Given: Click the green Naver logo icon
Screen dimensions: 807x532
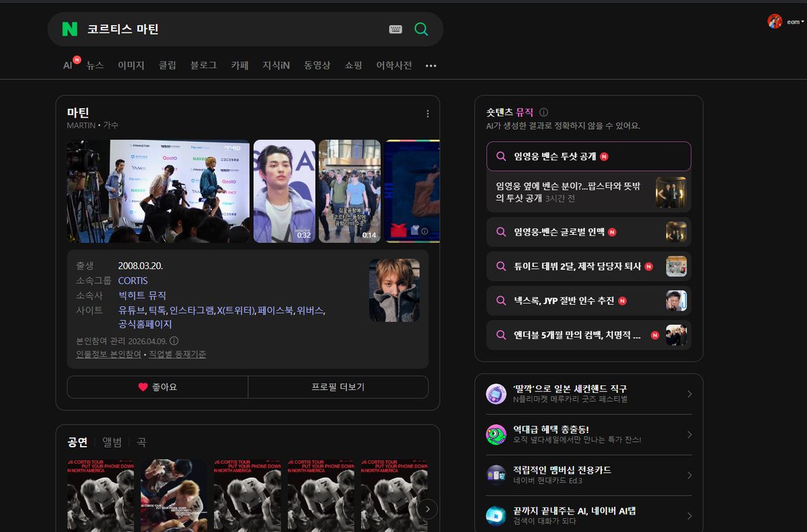Looking at the screenshot, I should tap(70, 29).
